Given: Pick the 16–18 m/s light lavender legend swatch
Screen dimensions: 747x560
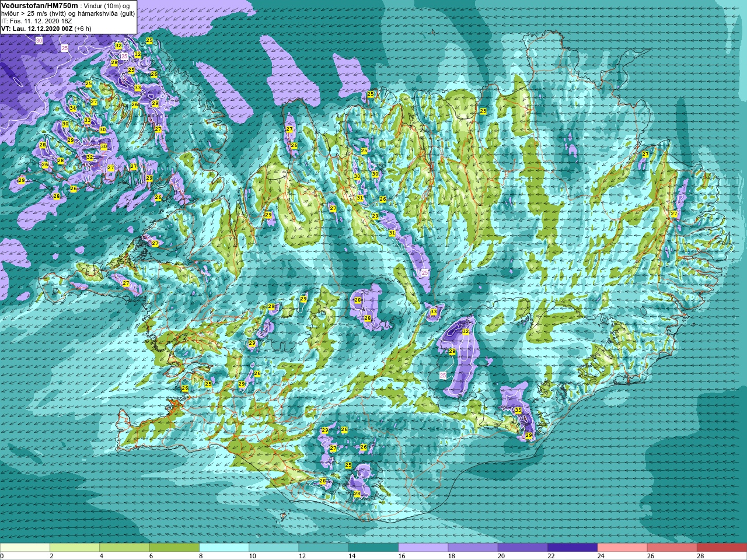Looking at the screenshot, I should pyautogui.click(x=423, y=547).
